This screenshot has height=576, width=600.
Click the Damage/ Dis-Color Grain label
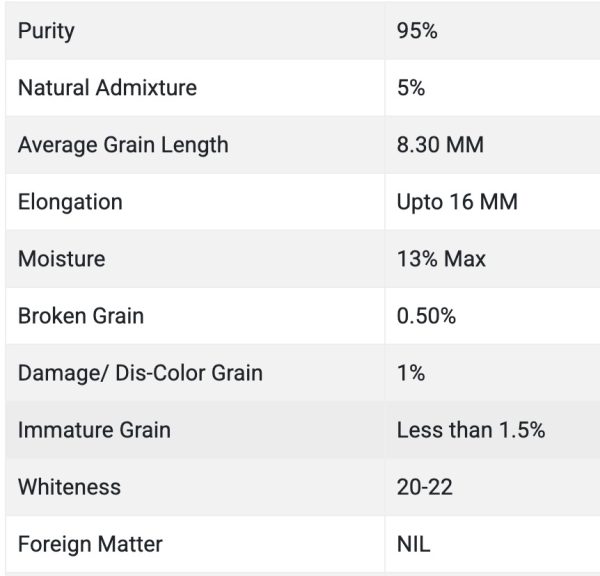(x=140, y=373)
